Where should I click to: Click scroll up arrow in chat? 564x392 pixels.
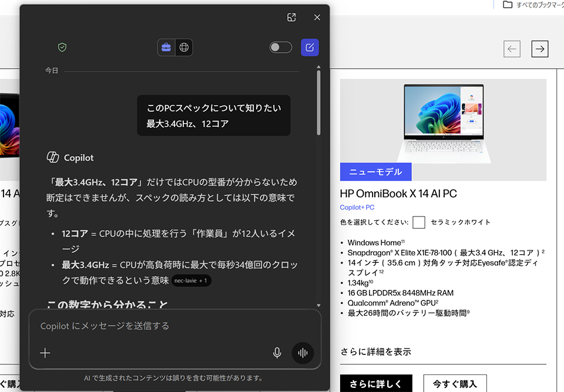(318, 67)
